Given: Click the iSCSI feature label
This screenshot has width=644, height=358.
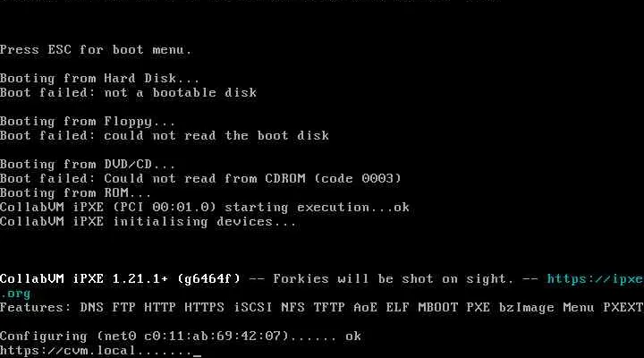Looking at the screenshot, I should pyautogui.click(x=252, y=308).
